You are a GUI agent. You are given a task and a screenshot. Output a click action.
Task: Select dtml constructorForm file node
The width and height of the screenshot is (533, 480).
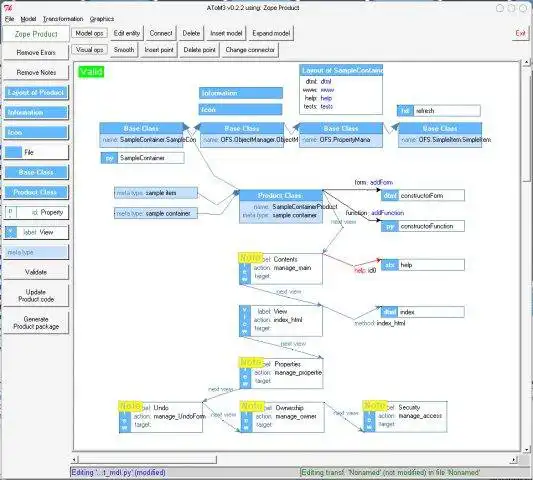pos(423,195)
